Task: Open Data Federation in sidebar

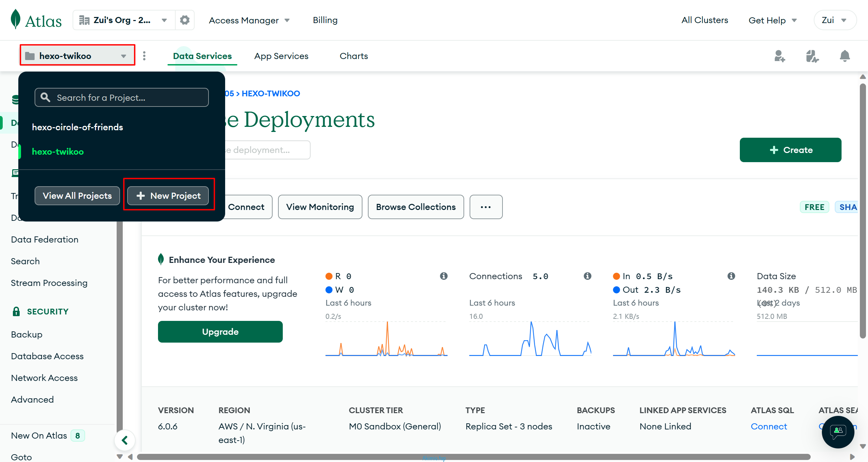Action: pos(45,239)
